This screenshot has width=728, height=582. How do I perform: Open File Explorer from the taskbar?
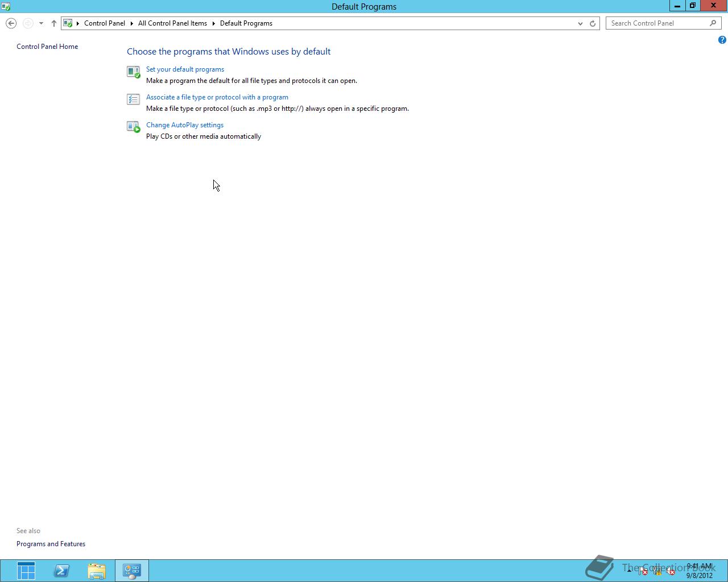click(x=97, y=571)
